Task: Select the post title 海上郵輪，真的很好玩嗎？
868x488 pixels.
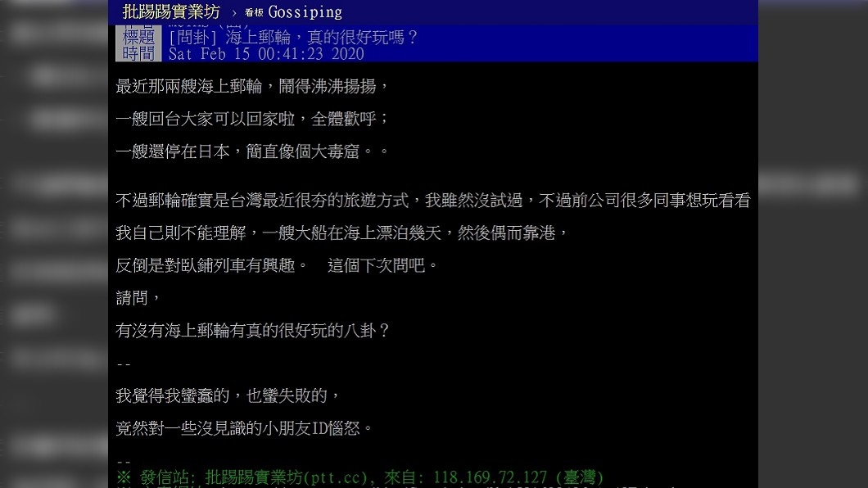Action: 322,37
